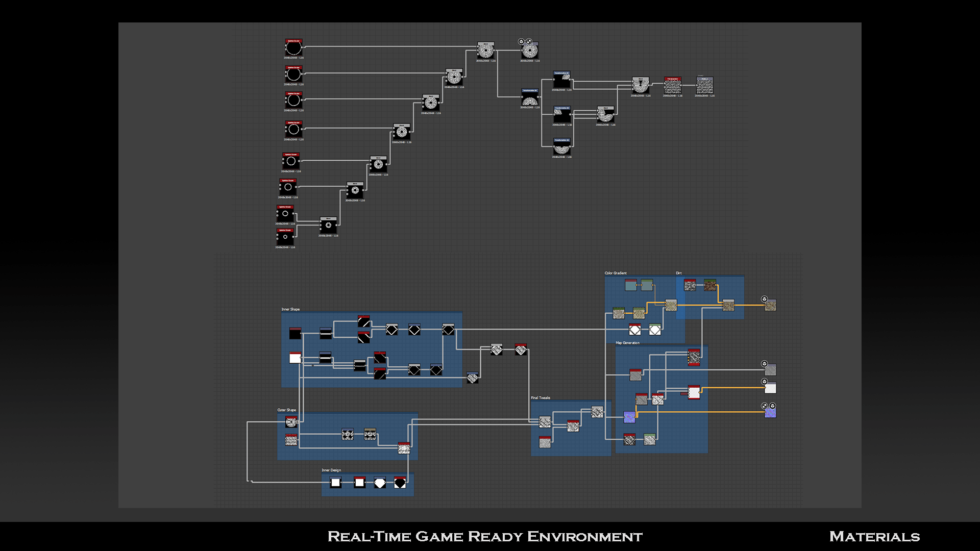Select the purple normal node inside Map Generation
This screenshot has height=551, width=980.
pyautogui.click(x=629, y=417)
